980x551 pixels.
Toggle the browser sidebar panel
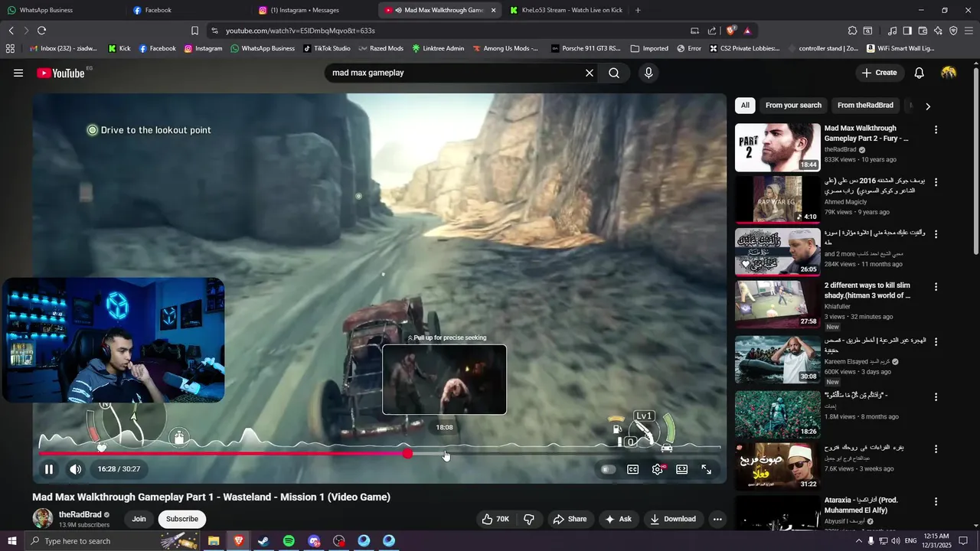pos(907,31)
